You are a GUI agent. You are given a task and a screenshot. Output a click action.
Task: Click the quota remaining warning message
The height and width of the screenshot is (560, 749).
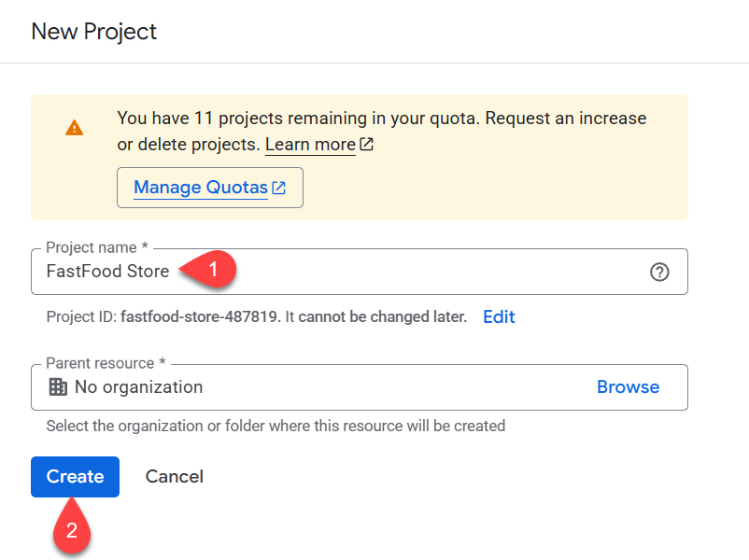pyautogui.click(x=381, y=119)
